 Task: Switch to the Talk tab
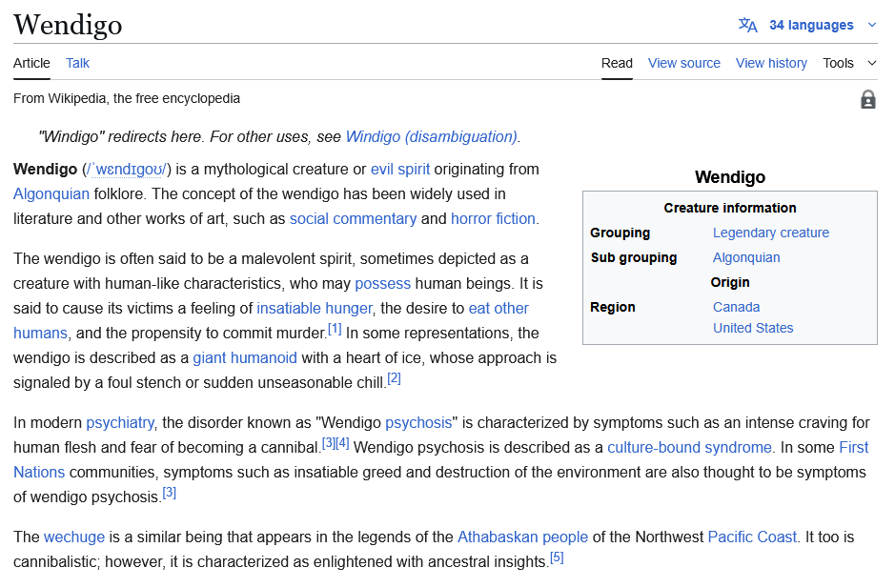point(77,63)
